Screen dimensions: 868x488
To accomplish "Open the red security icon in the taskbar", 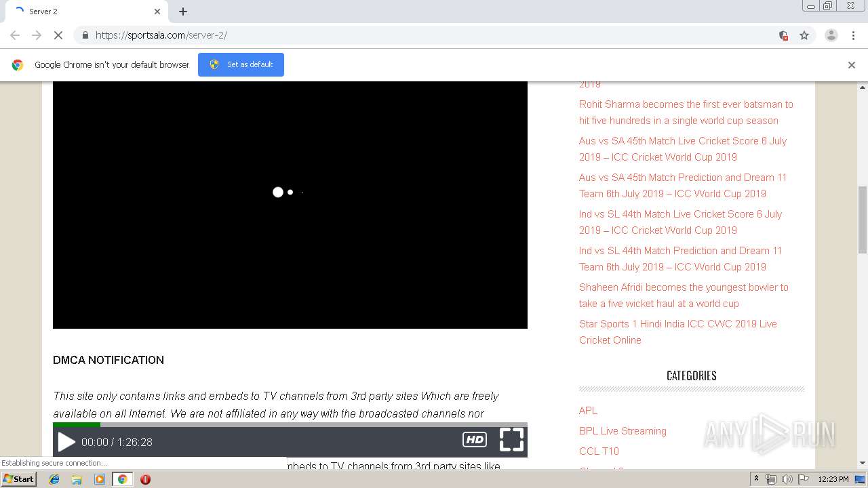I will pos(145,479).
